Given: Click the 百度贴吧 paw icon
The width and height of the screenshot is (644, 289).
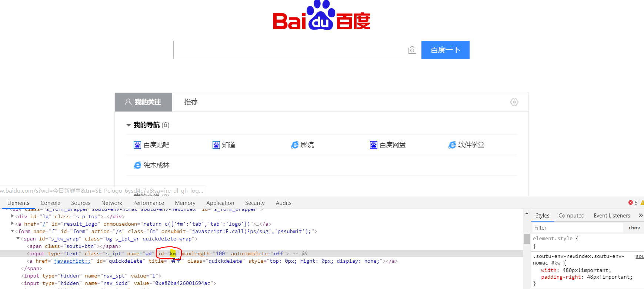Looking at the screenshot, I should click(x=137, y=145).
